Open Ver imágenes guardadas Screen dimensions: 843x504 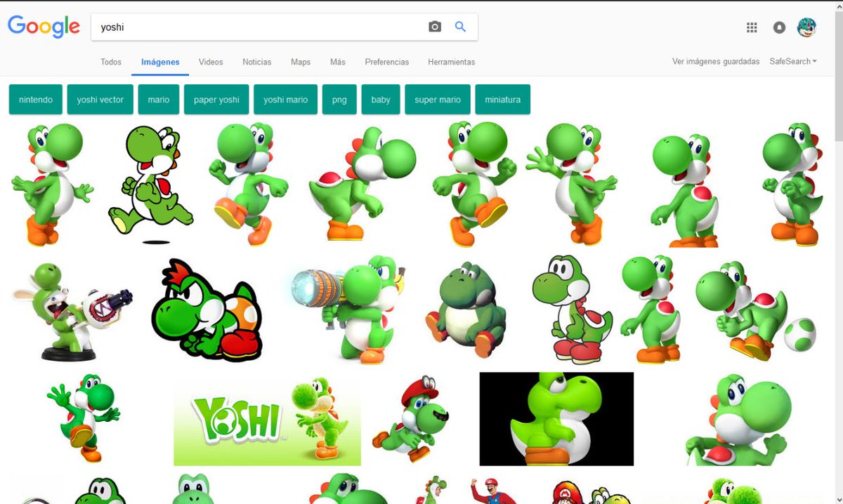(x=715, y=61)
